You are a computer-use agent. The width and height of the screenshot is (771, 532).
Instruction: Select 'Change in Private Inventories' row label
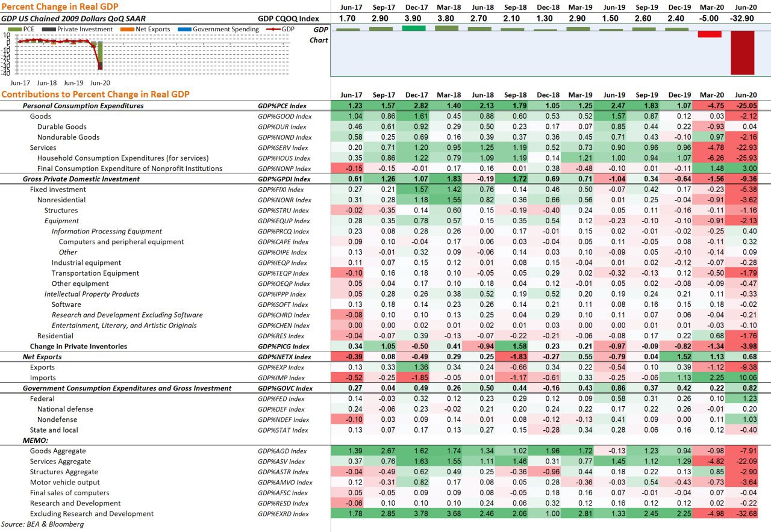78,347
